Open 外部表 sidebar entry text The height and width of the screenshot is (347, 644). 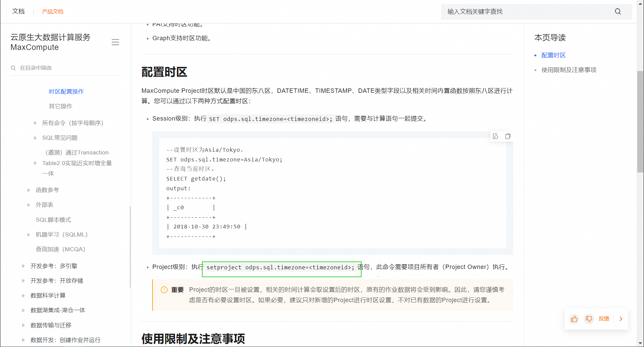(x=45, y=205)
